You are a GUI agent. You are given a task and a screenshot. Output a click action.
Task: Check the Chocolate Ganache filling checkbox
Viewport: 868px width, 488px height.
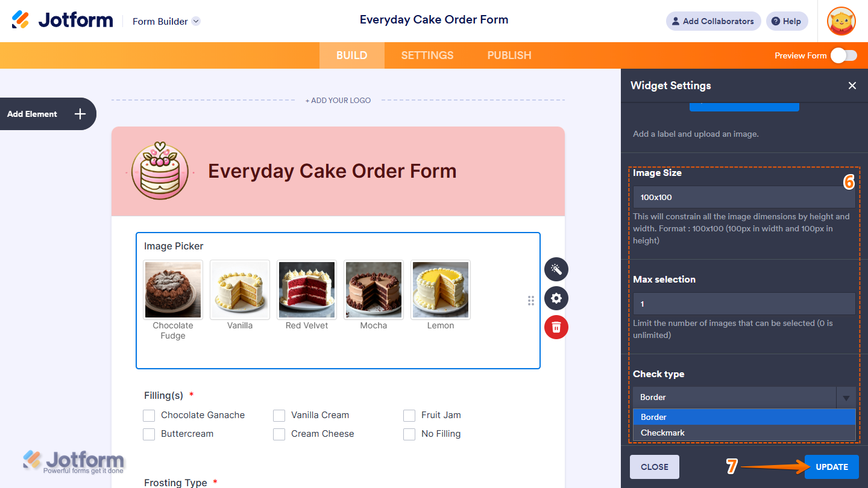point(149,415)
